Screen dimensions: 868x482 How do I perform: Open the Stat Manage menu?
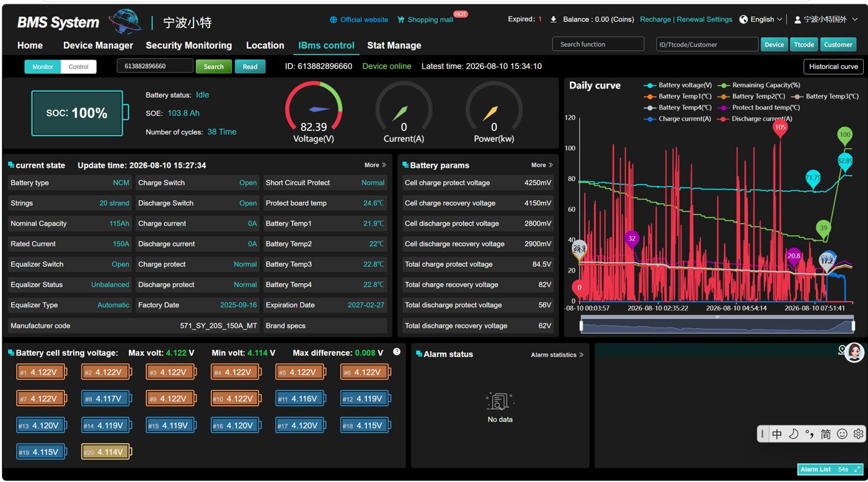point(394,45)
